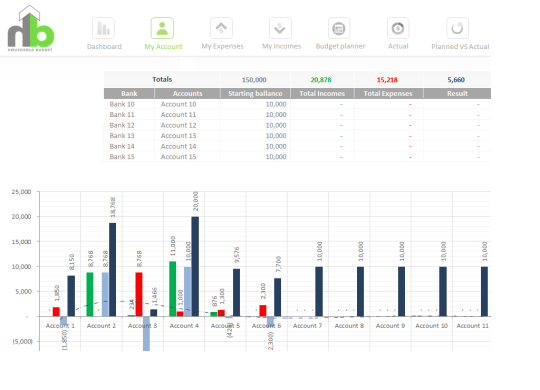Click the 25,000 y-axis label
Viewport: 540px width, 390px height.
click(x=21, y=192)
